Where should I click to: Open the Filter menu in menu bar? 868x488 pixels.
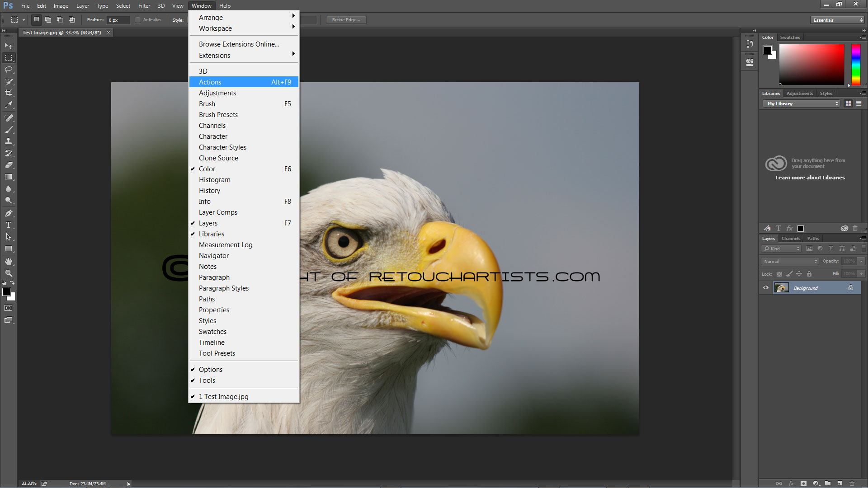tap(144, 6)
